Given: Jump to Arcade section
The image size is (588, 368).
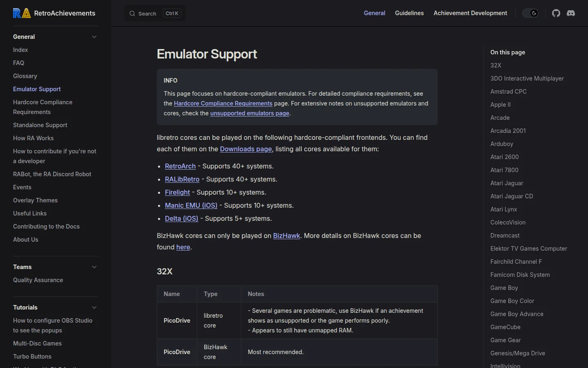Looking at the screenshot, I should (500, 118).
